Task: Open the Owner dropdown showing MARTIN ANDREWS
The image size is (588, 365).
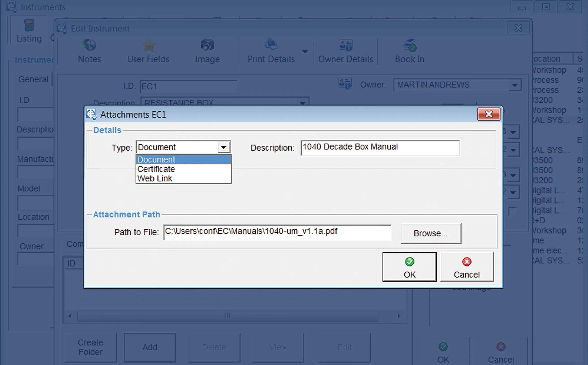Action: (x=515, y=85)
